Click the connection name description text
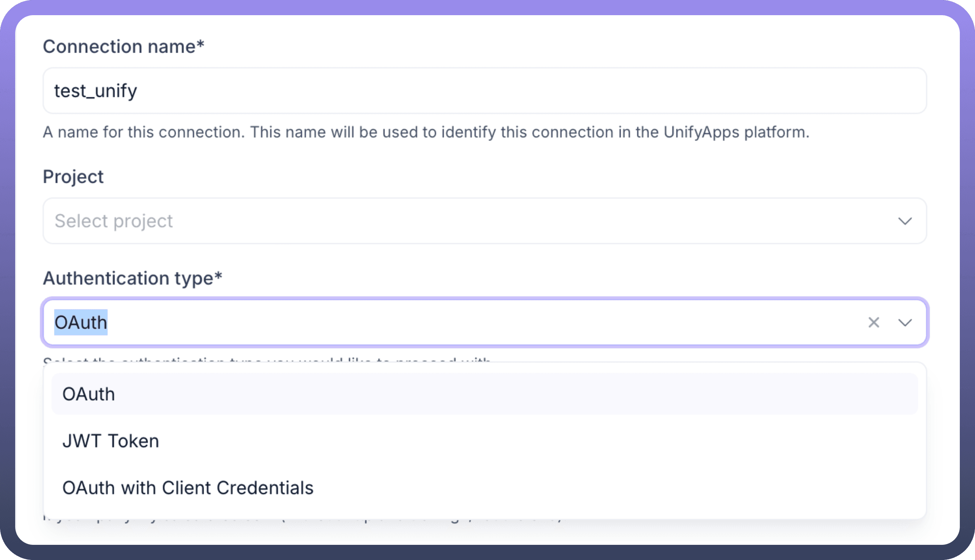The height and width of the screenshot is (560, 975). tap(426, 132)
